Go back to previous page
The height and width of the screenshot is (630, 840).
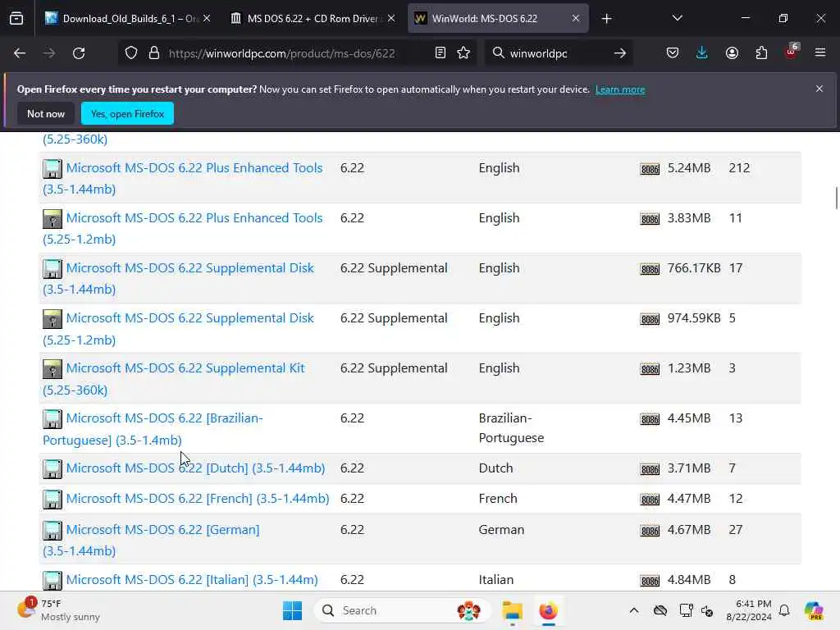(x=20, y=53)
